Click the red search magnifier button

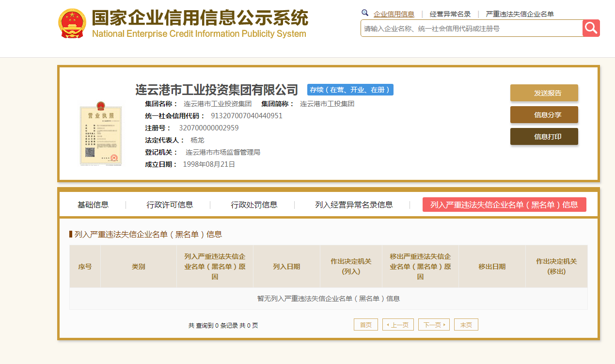[x=591, y=28]
